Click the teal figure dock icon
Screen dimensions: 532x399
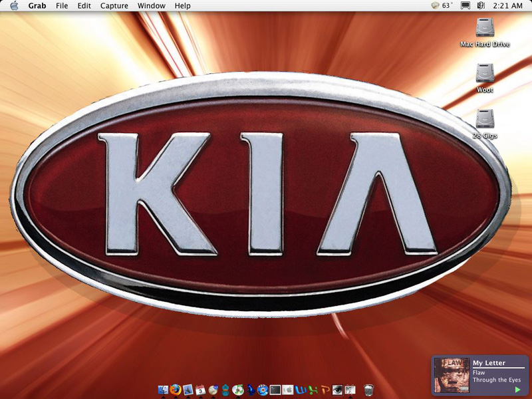pyautogui.click(x=225, y=390)
